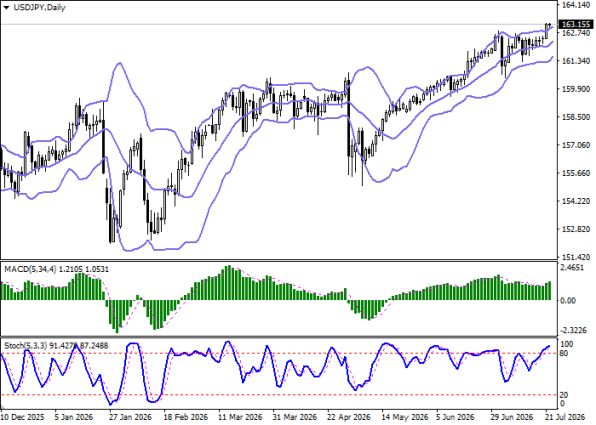The image size is (596, 425).
Task: Click the Stochastic level 80 label
Action: pos(564,354)
